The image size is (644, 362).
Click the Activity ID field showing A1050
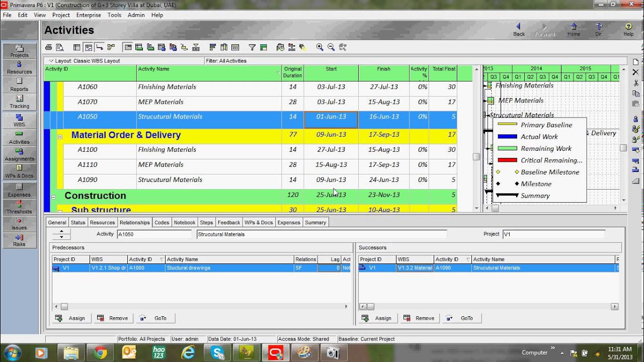click(154, 234)
